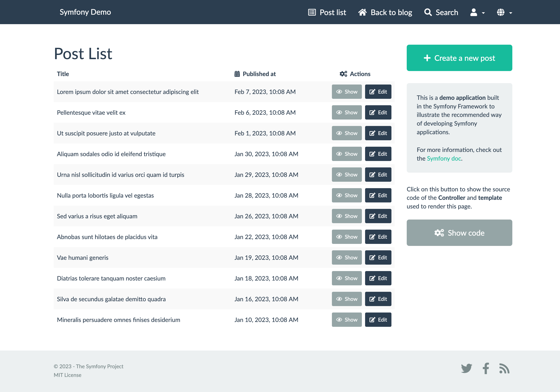Open the Symfony doc link

click(444, 159)
